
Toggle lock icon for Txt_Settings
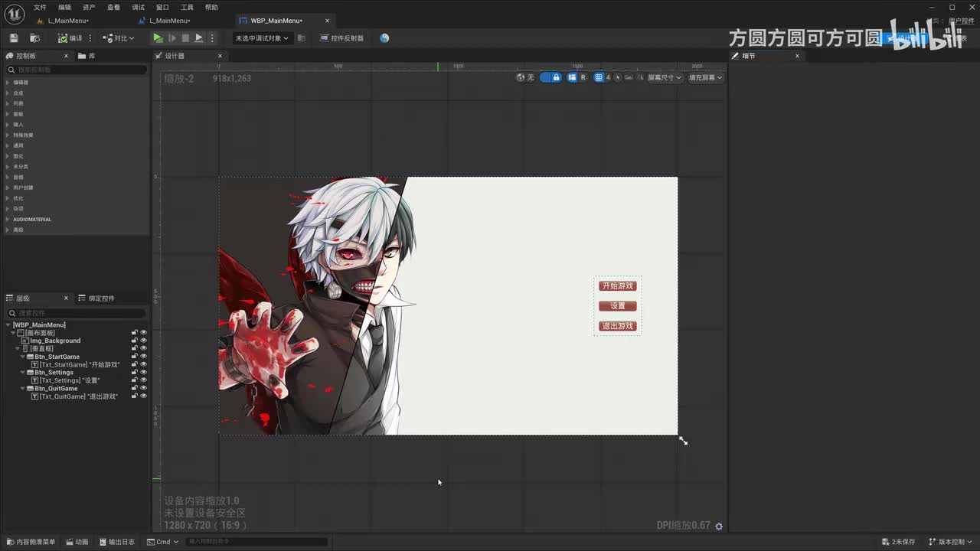(135, 380)
